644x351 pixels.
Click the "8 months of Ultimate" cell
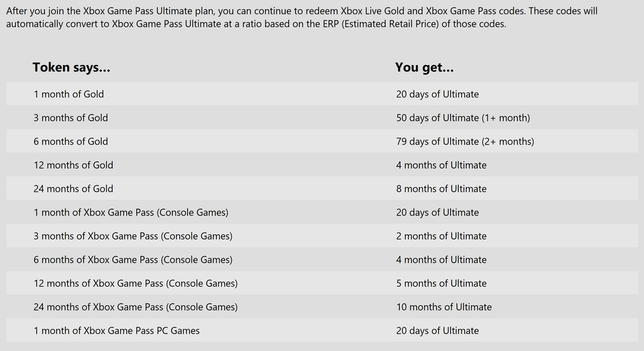[x=441, y=189]
